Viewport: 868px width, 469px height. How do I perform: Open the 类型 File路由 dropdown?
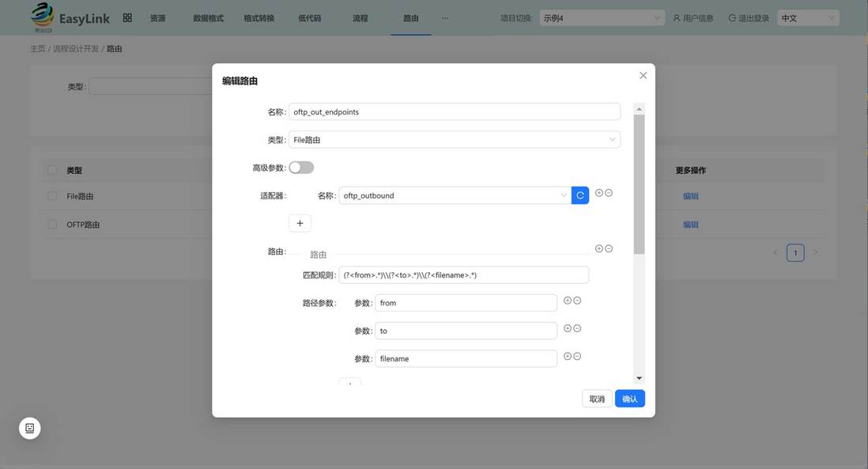455,139
